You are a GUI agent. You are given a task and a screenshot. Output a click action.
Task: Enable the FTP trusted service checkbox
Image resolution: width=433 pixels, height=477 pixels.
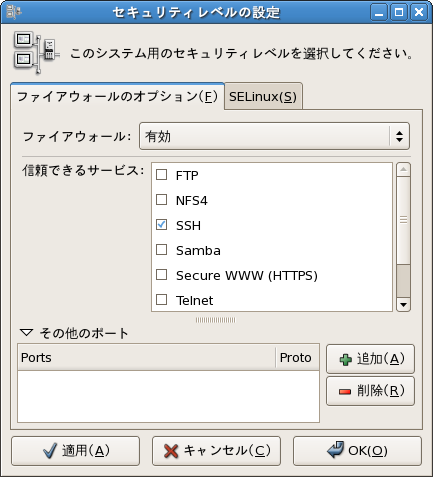coord(162,174)
